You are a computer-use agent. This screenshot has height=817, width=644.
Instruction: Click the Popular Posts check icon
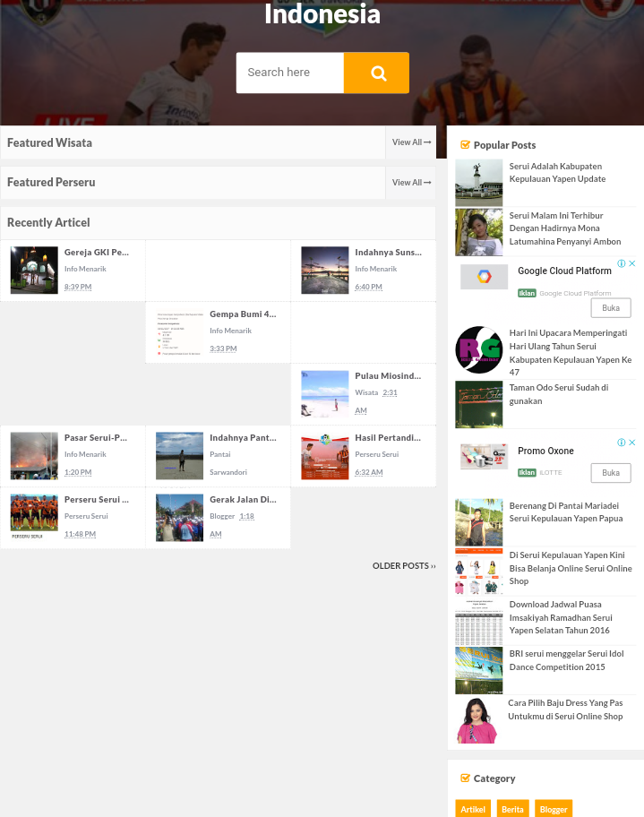465,145
